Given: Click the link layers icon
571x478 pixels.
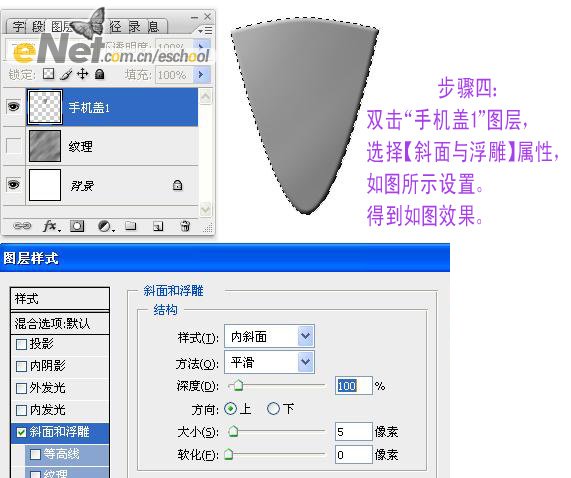Looking at the screenshot, I should tap(22, 226).
